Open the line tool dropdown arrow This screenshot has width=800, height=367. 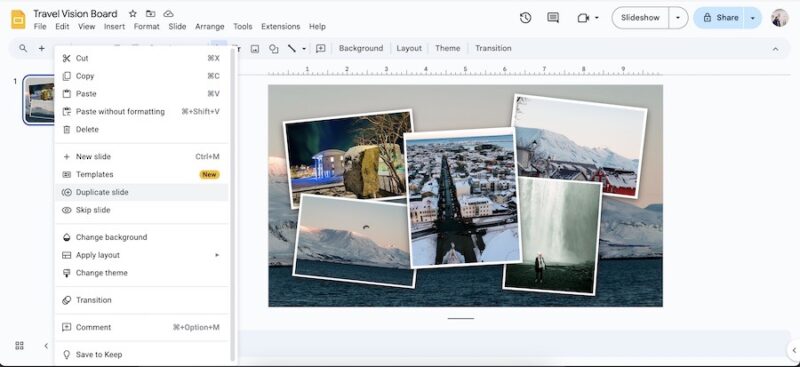304,48
